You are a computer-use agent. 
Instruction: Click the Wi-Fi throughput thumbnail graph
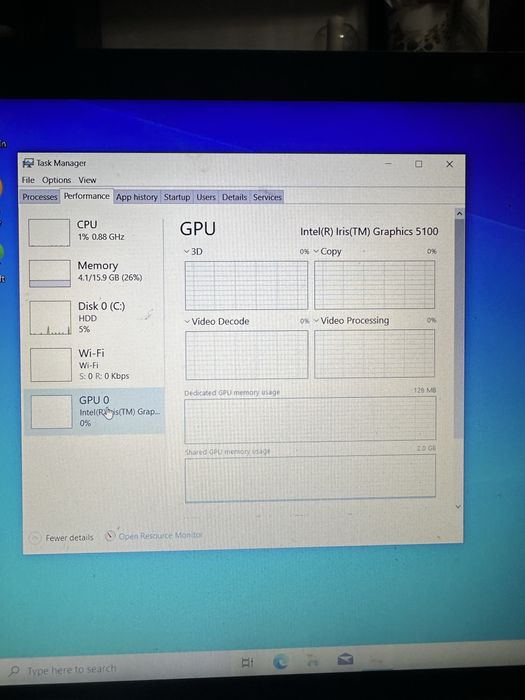point(50,365)
